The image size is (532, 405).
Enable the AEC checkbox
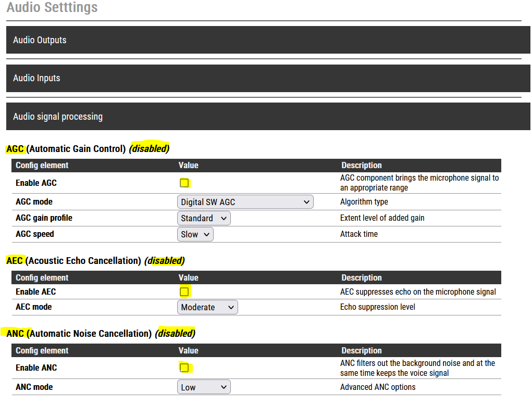(x=184, y=292)
